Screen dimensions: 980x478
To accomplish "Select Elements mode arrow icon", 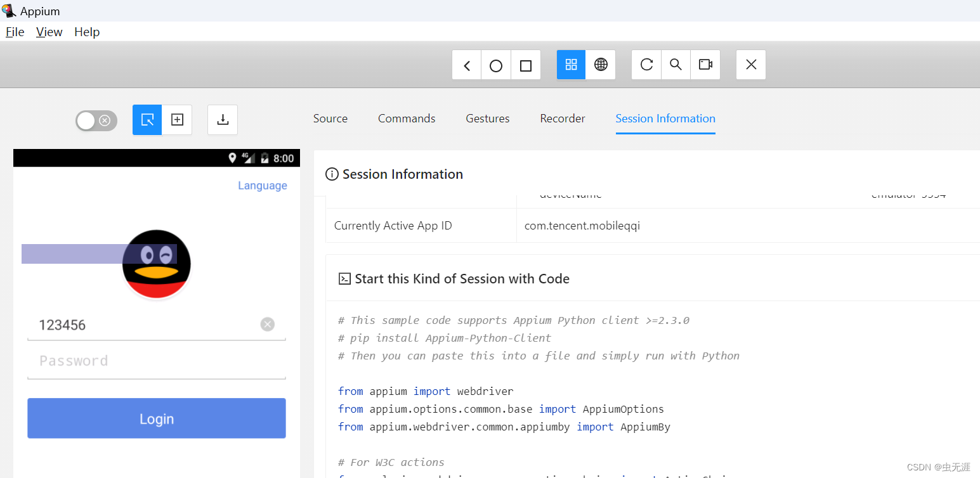I will click(x=147, y=120).
